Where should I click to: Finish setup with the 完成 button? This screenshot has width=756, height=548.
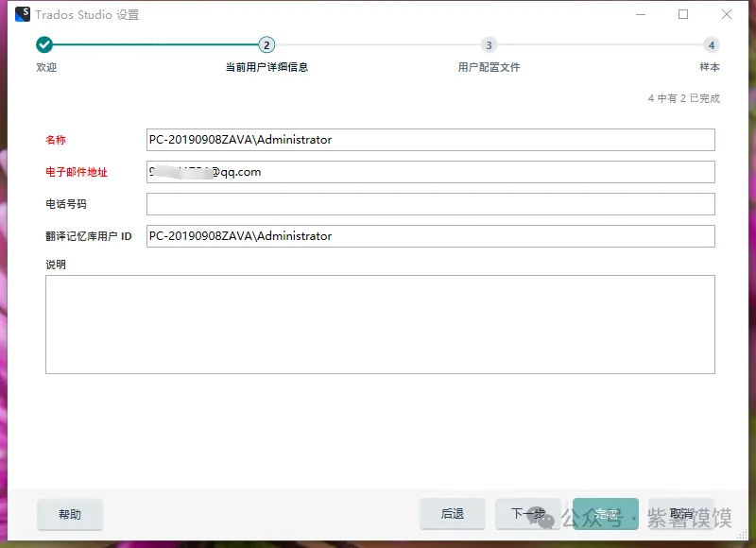[605, 514]
